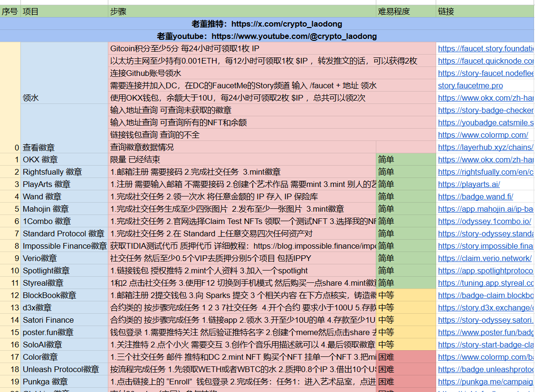
Task: Open the punkga.me/campaig link
Action: (486, 382)
